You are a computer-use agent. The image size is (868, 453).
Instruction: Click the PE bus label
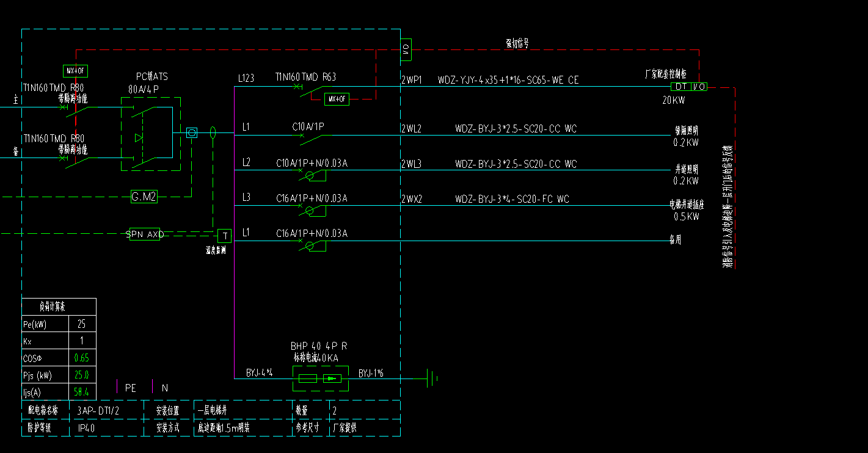[131, 388]
